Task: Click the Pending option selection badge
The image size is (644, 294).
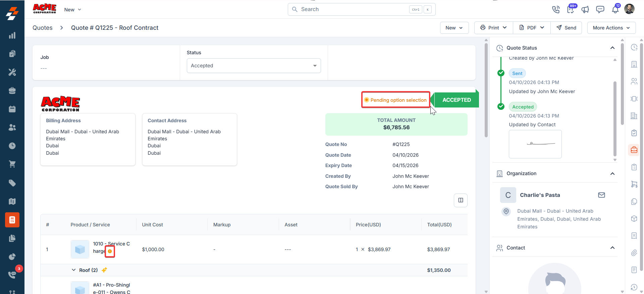Action: 395,100
